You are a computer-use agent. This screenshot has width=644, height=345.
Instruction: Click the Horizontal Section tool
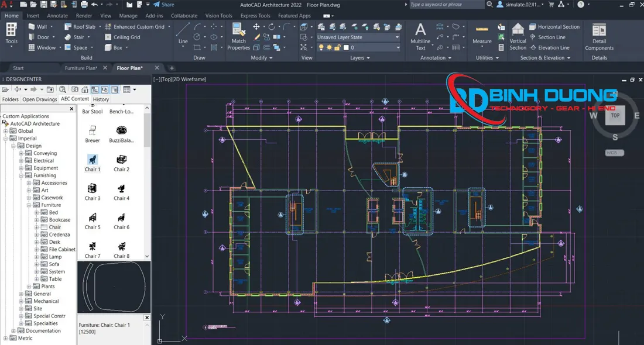[x=555, y=26]
